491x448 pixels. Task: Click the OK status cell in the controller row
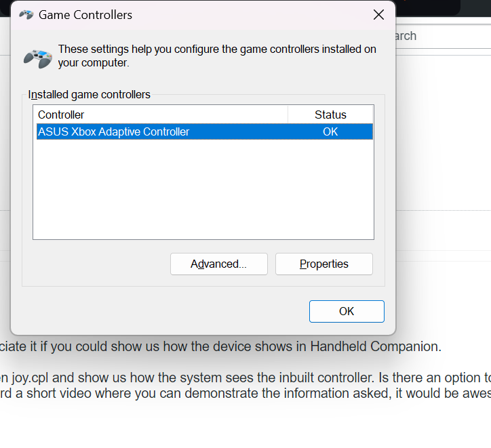tap(330, 131)
